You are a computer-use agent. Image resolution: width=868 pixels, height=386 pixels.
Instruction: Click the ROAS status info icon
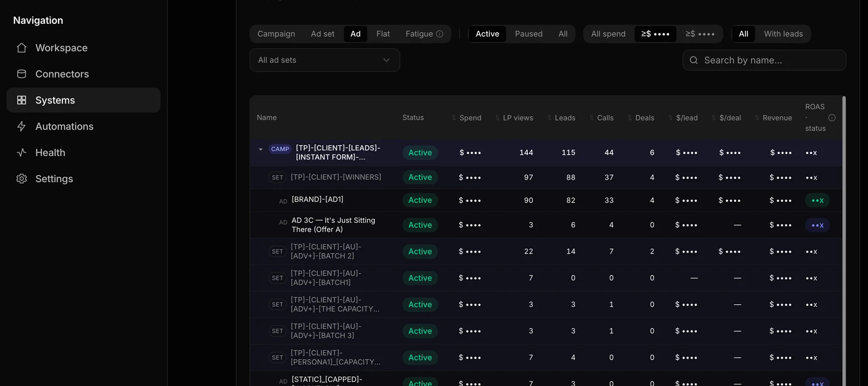pyautogui.click(x=832, y=118)
